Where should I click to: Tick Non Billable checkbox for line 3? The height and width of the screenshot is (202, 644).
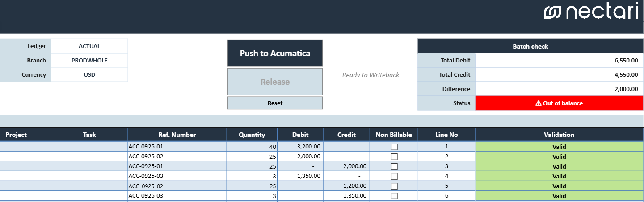click(x=394, y=166)
